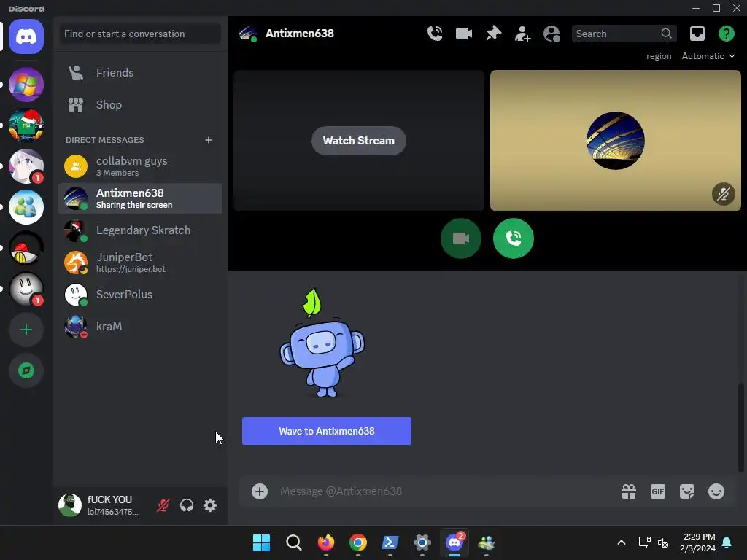Viewport: 747px width, 560px height.
Task: Open Legendary Skratch direct message
Action: coord(140,230)
